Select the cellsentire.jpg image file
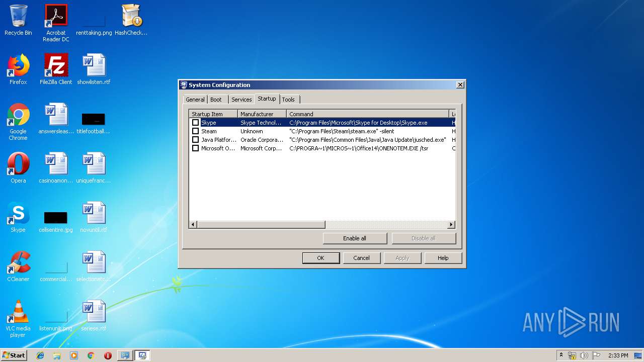Screen dimensions: 644x362 coord(56,221)
